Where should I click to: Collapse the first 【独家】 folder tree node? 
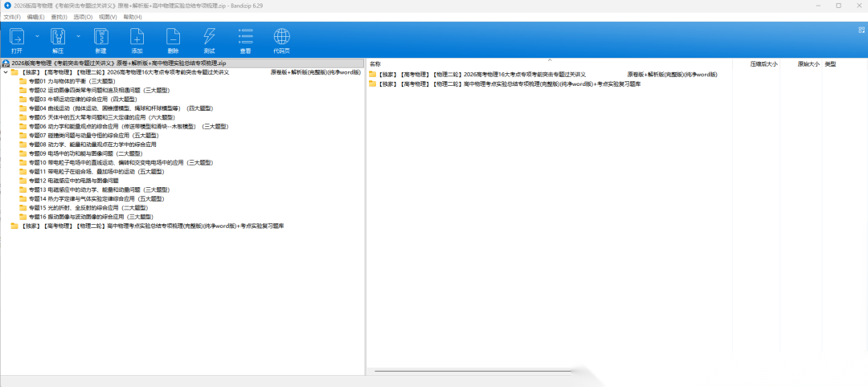(6, 72)
